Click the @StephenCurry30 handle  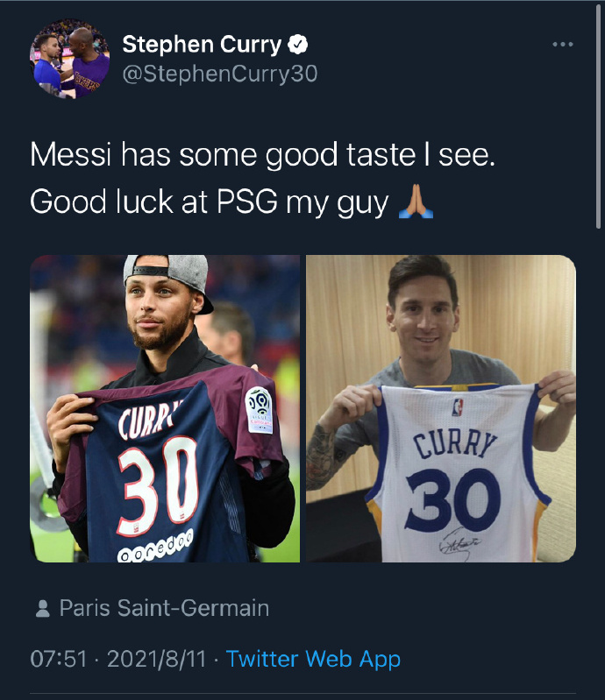point(219,74)
